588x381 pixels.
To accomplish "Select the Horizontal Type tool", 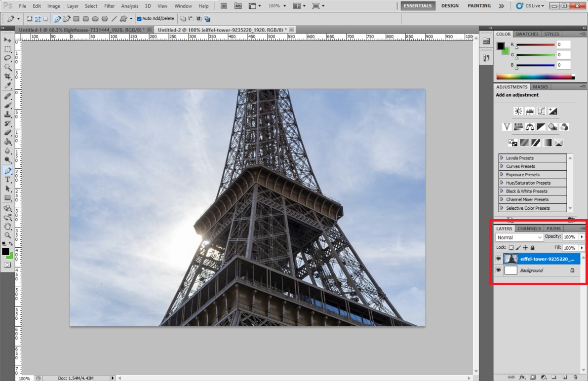I will (x=7, y=180).
